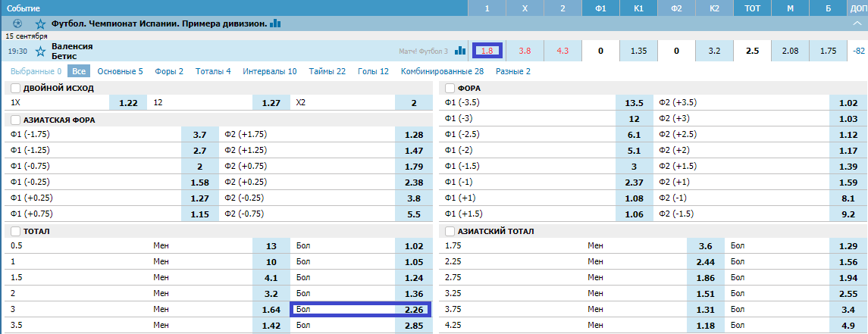The image size is (868, 334).
Task: Switch to the Основные 5 tab
Action: pos(120,71)
